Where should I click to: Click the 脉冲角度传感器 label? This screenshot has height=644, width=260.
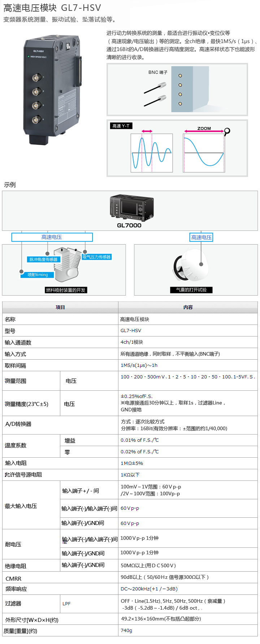43,259
